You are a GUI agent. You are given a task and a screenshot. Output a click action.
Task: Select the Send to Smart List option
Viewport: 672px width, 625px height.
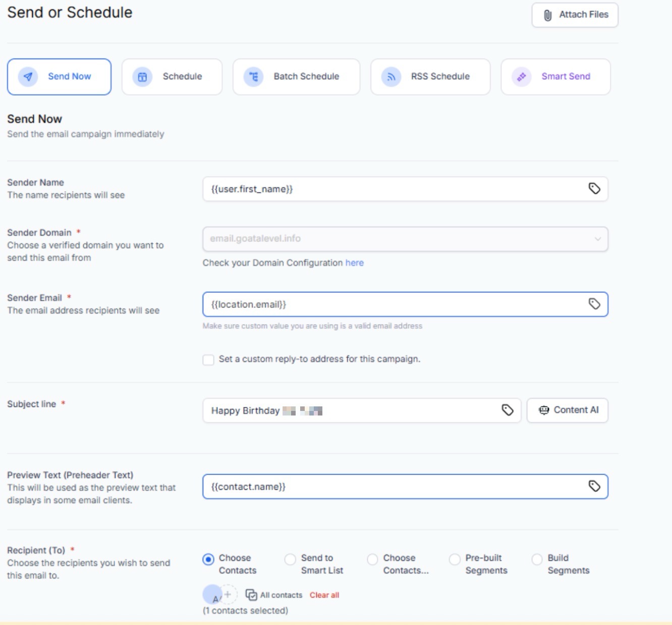point(290,559)
